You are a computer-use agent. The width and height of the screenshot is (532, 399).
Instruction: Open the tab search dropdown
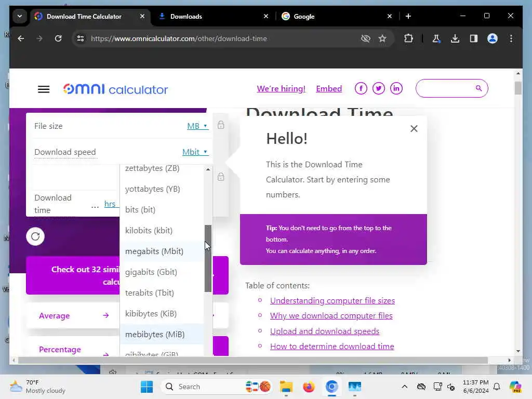click(x=20, y=16)
